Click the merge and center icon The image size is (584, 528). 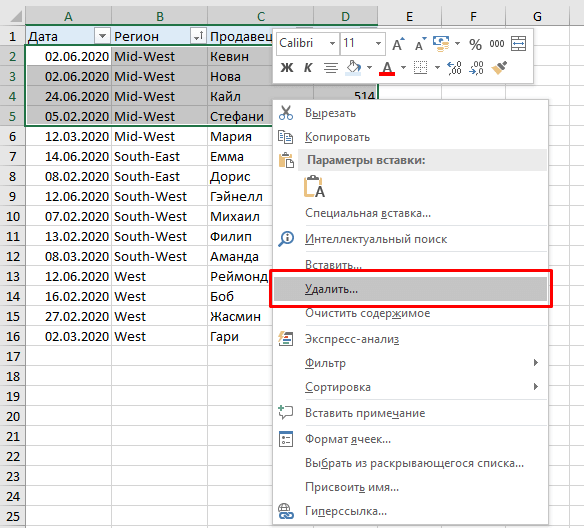click(x=518, y=44)
